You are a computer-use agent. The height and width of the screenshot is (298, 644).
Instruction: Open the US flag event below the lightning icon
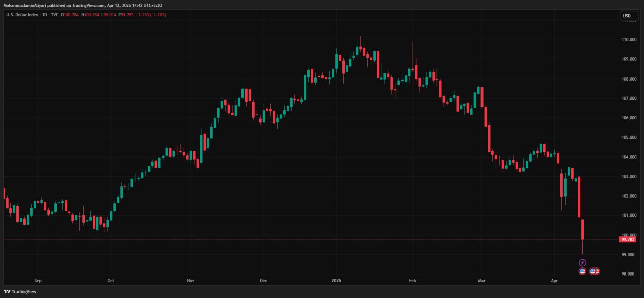(x=583, y=271)
